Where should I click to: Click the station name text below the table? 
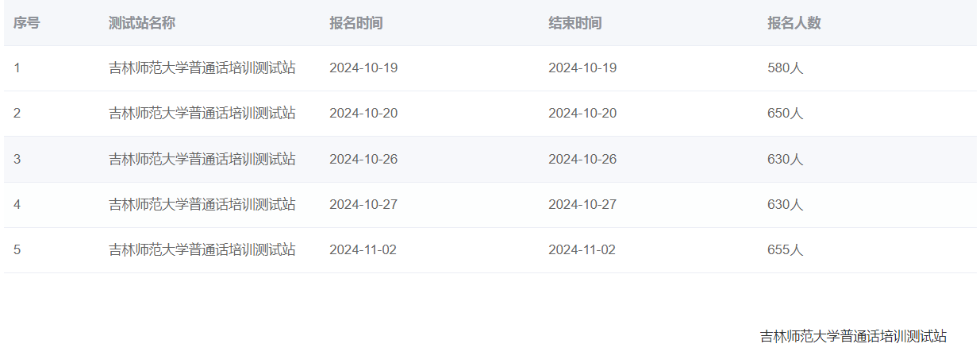[x=853, y=337]
